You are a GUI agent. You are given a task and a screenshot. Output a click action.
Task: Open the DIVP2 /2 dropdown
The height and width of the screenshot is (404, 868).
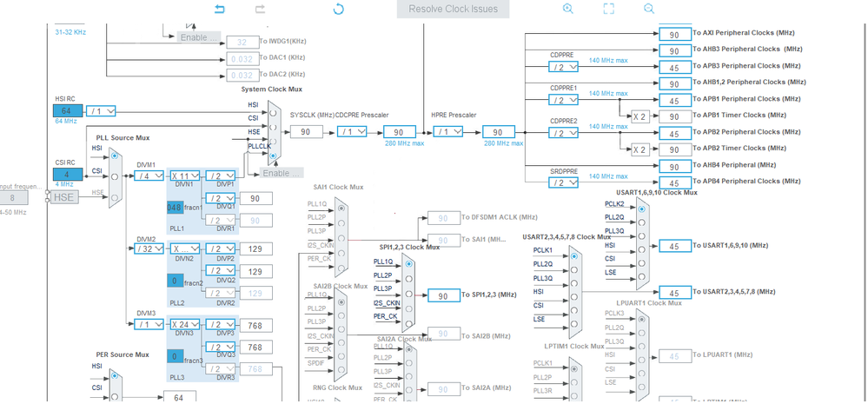point(221,248)
